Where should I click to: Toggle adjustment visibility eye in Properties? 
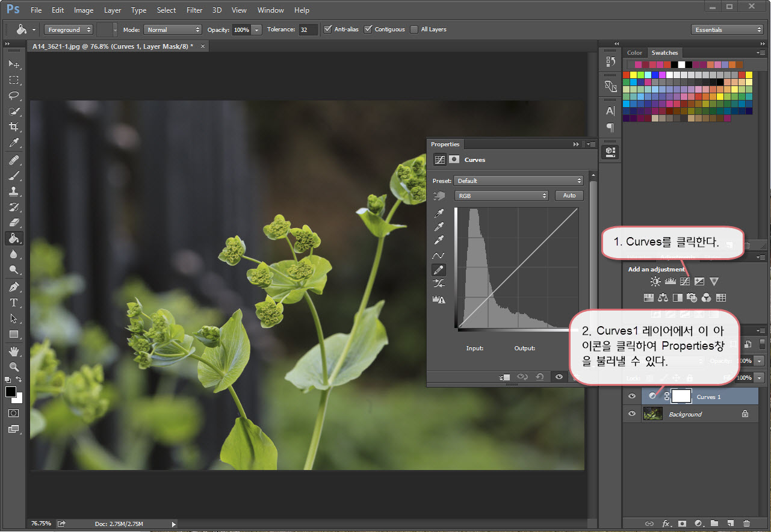tap(559, 377)
